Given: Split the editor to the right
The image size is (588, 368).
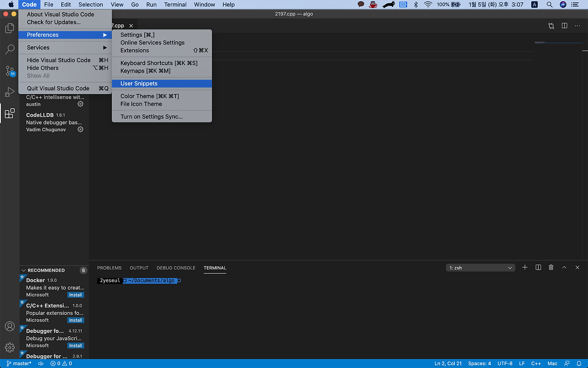Looking at the screenshot, I should (x=565, y=26).
